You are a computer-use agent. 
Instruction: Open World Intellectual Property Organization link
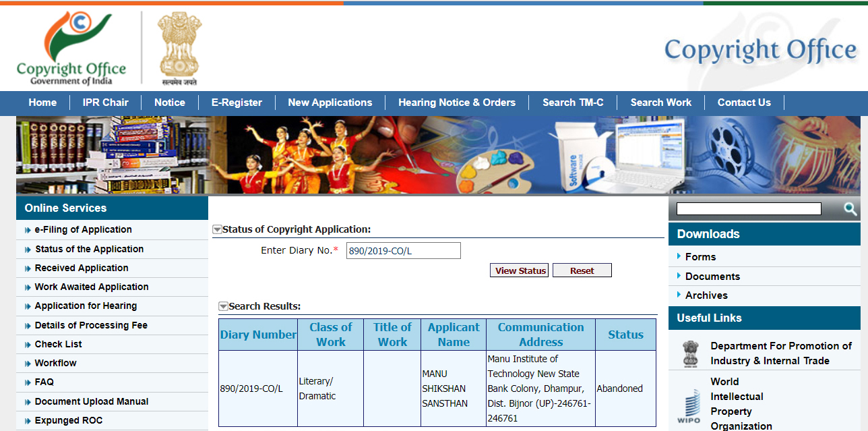[741, 404]
